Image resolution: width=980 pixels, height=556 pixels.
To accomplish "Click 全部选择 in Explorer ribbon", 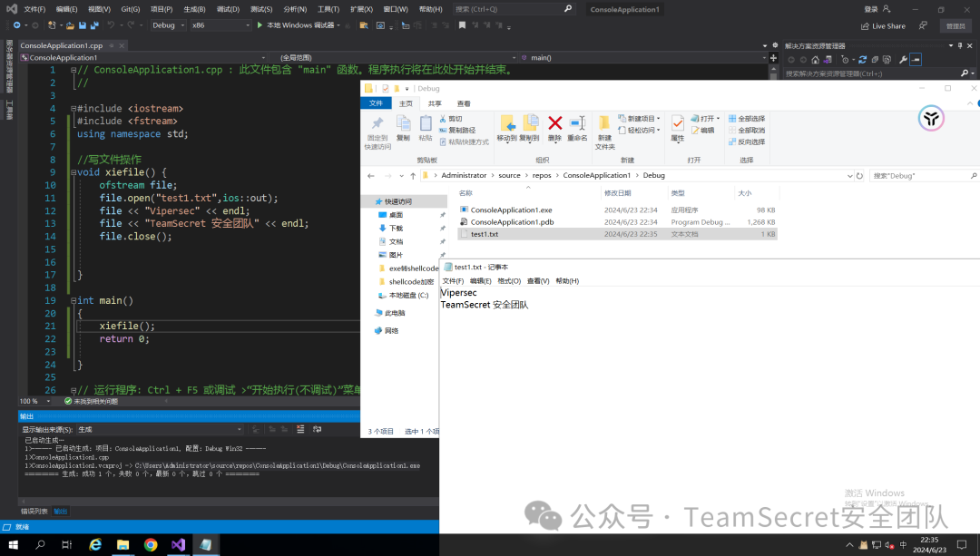I will [x=746, y=119].
